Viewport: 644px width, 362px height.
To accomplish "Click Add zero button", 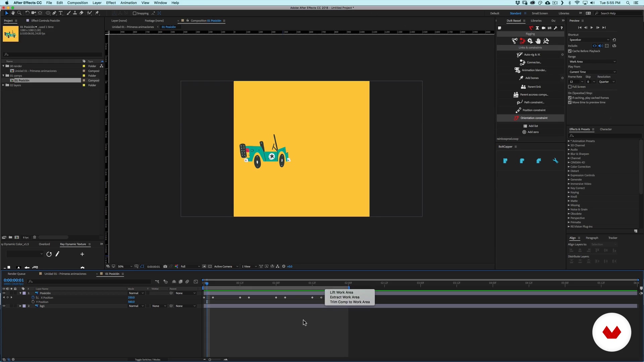I will pyautogui.click(x=530, y=132).
